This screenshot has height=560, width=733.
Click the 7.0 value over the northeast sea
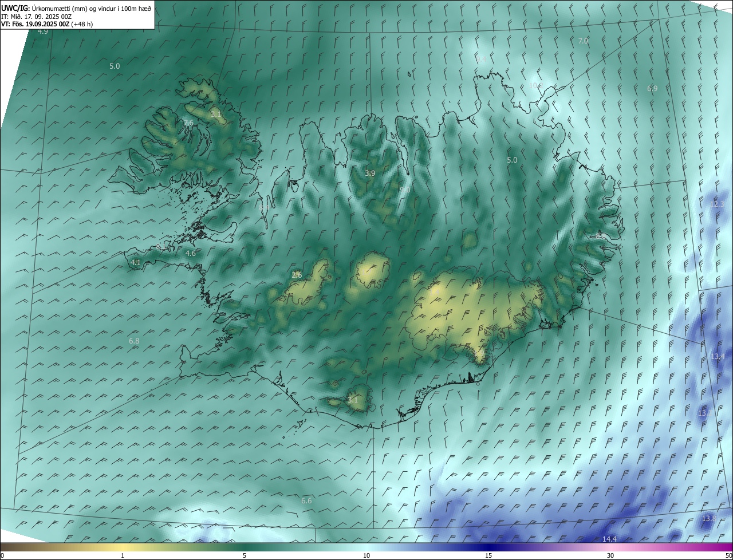(583, 41)
